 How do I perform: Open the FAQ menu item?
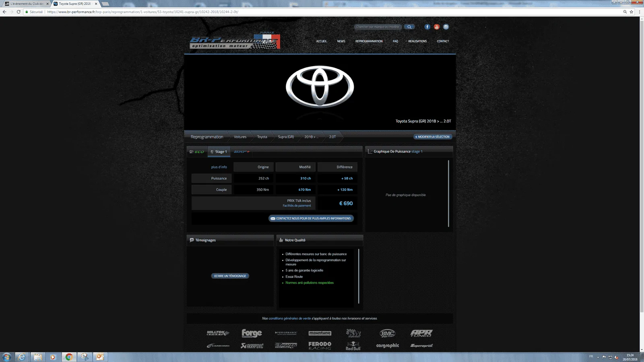395,41
